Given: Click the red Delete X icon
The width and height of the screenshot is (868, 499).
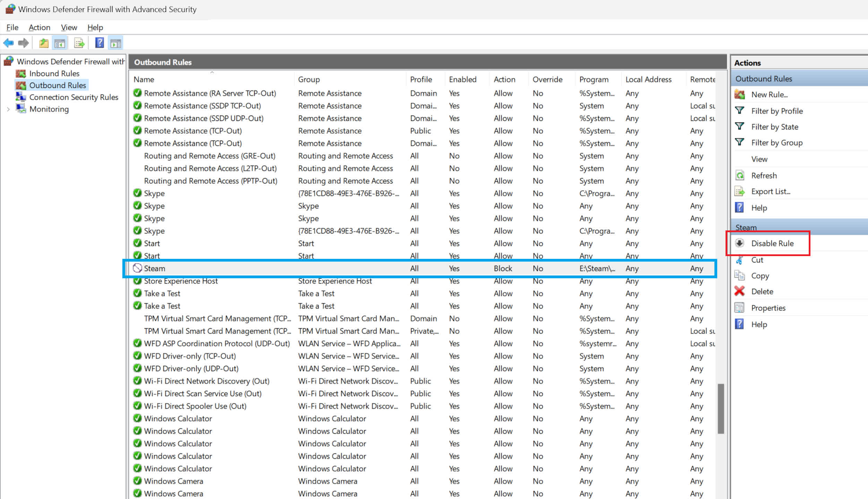Looking at the screenshot, I should coord(739,291).
